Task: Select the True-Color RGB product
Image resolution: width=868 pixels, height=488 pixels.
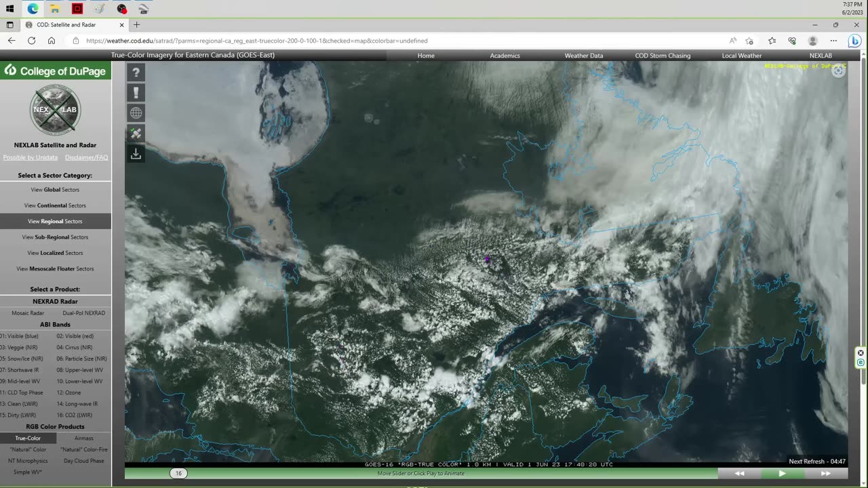Action: point(28,438)
